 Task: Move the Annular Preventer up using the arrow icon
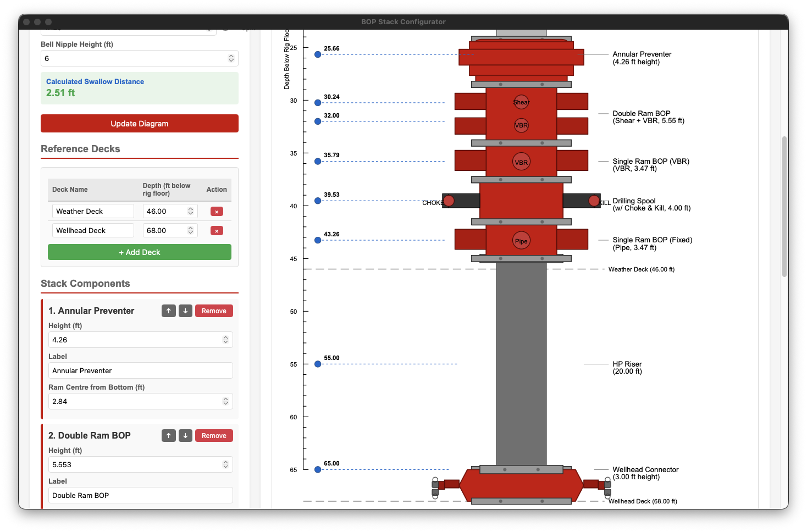169,311
